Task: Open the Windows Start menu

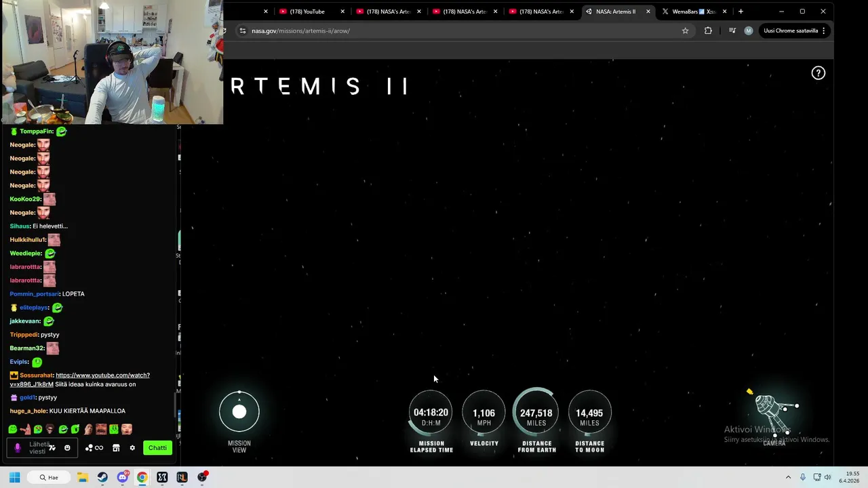Action: pos(14,477)
